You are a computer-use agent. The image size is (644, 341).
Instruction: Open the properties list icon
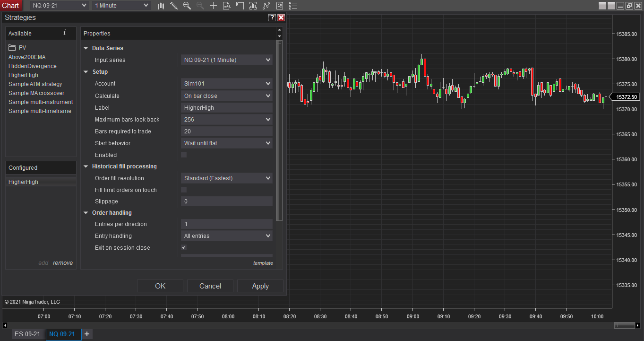pos(293,6)
